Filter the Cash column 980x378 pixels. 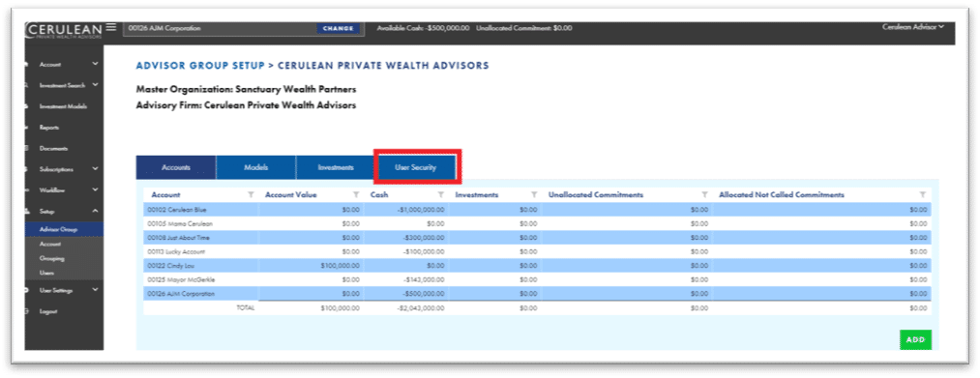(x=441, y=195)
